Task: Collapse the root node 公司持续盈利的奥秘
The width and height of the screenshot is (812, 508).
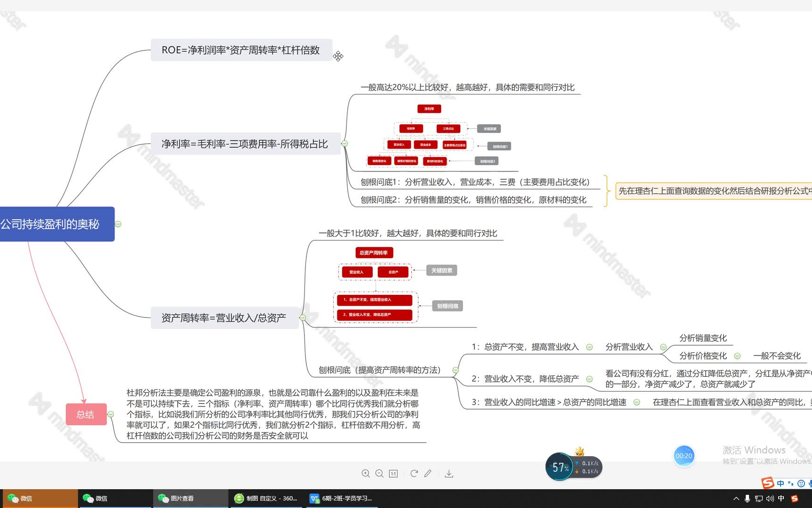Action: click(x=118, y=224)
